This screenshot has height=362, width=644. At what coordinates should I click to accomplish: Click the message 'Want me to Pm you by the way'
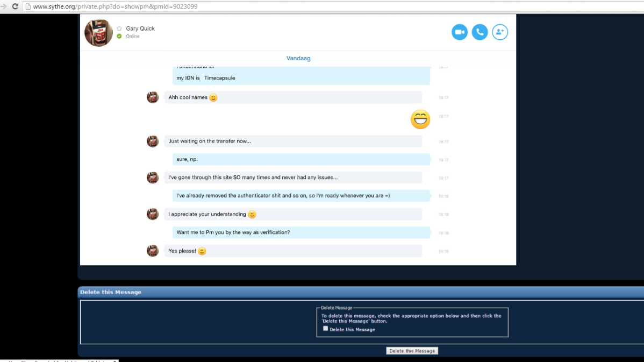[301, 232]
